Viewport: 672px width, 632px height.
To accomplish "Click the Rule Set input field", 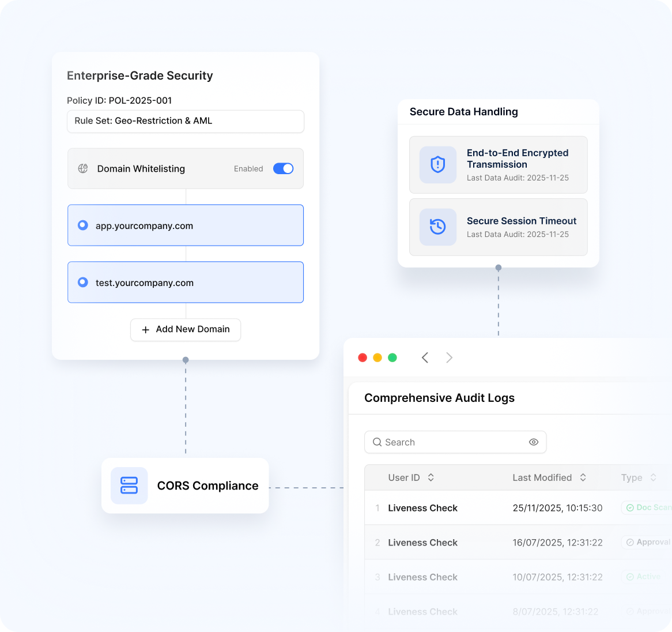I will (x=186, y=121).
